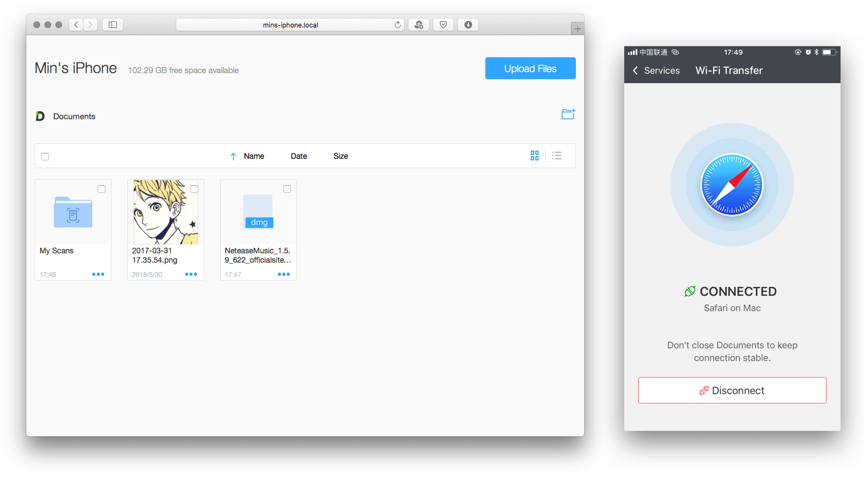This screenshot has width=868, height=477.
Task: Select the My Scans folder checkbox
Action: click(102, 189)
